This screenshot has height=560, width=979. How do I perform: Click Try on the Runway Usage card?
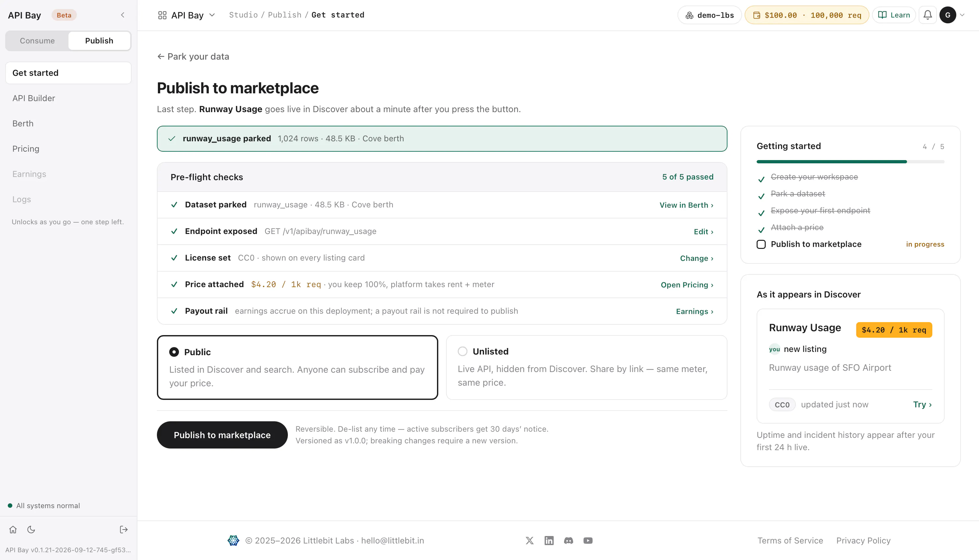pyautogui.click(x=922, y=404)
